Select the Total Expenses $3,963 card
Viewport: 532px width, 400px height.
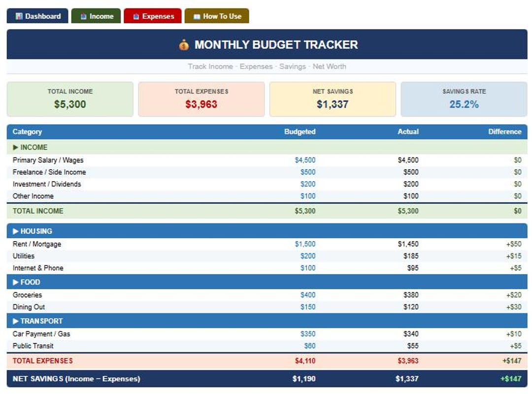click(201, 99)
